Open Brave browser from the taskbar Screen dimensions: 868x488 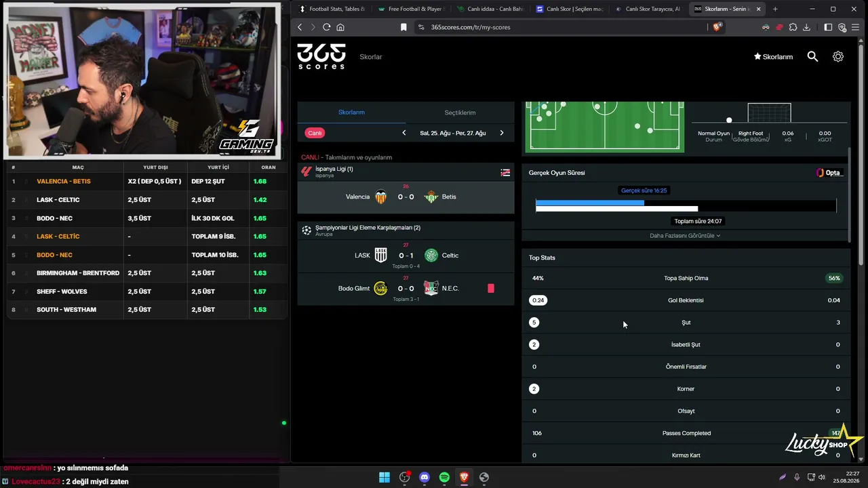[465, 477]
